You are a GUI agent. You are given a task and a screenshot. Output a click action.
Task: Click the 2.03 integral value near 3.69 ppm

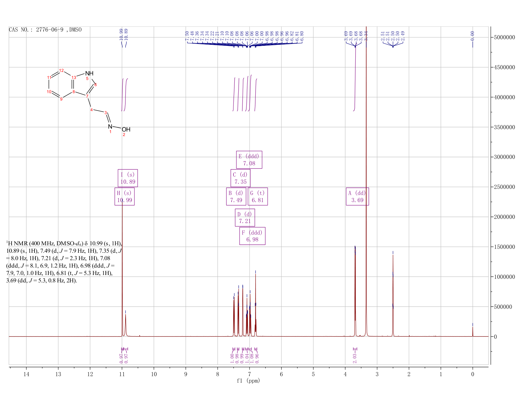click(355, 357)
